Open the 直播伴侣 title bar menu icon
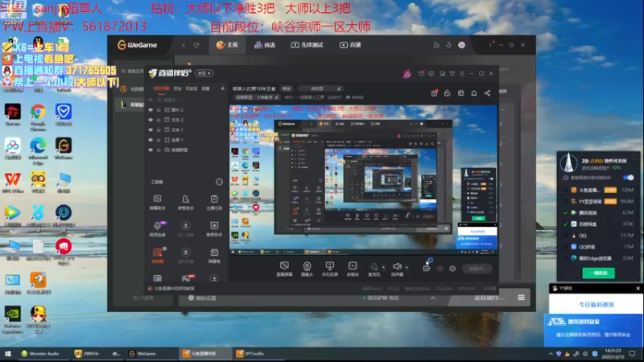Screen dimensions: 644x362 (462, 73)
